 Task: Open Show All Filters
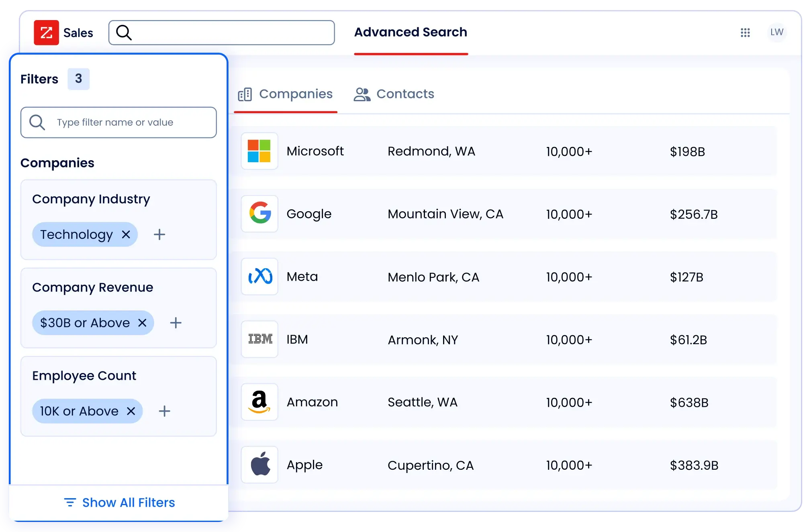[119, 502]
